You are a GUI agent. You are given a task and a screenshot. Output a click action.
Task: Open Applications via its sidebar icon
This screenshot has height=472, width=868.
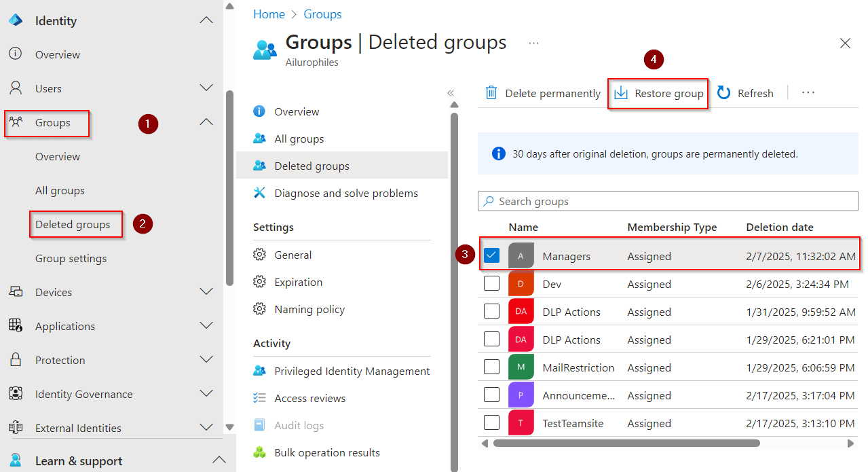15,326
